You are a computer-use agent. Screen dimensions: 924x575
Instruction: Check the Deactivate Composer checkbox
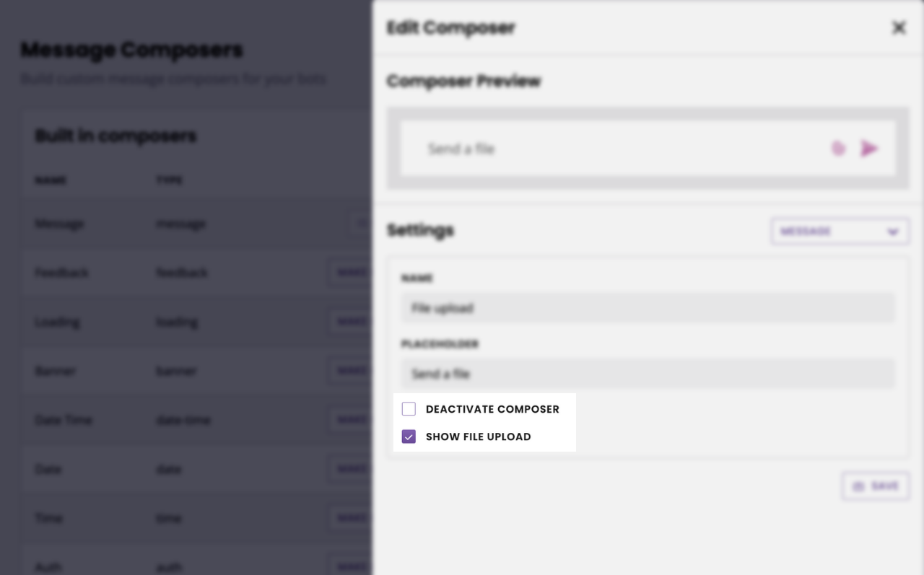[409, 409]
